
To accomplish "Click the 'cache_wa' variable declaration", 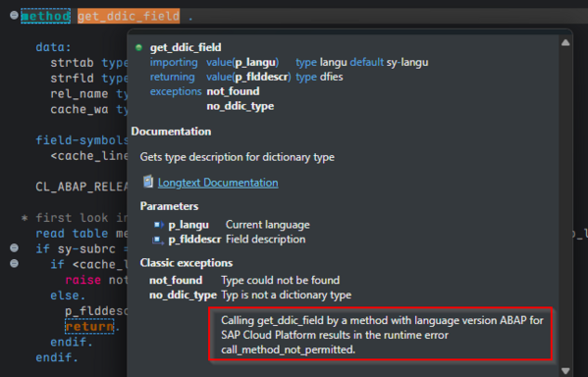I will pos(80,109).
